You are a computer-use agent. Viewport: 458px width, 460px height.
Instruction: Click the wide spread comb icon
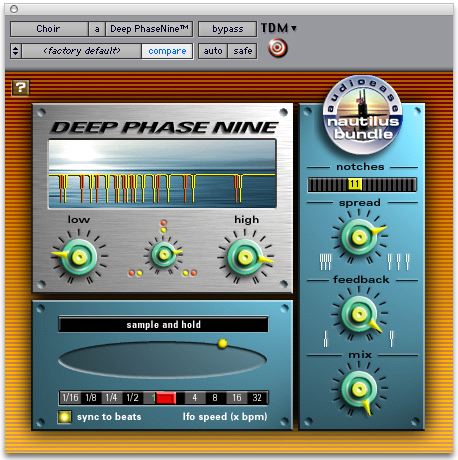click(x=398, y=262)
